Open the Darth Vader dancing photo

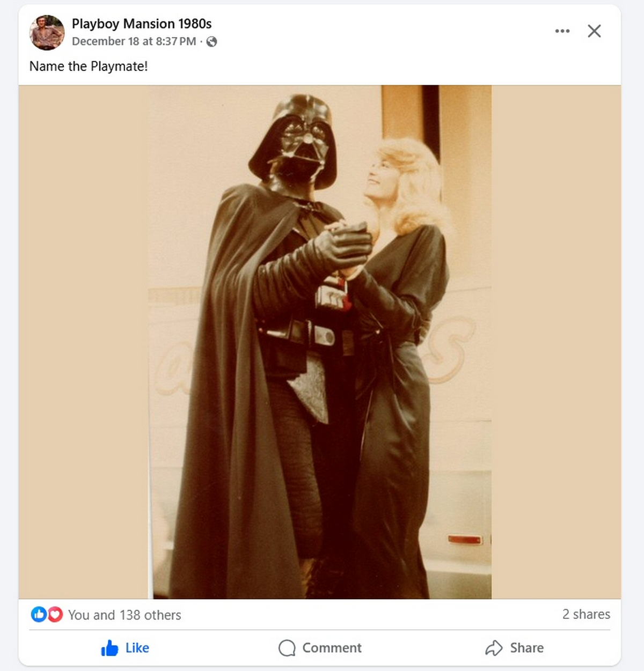(320, 342)
